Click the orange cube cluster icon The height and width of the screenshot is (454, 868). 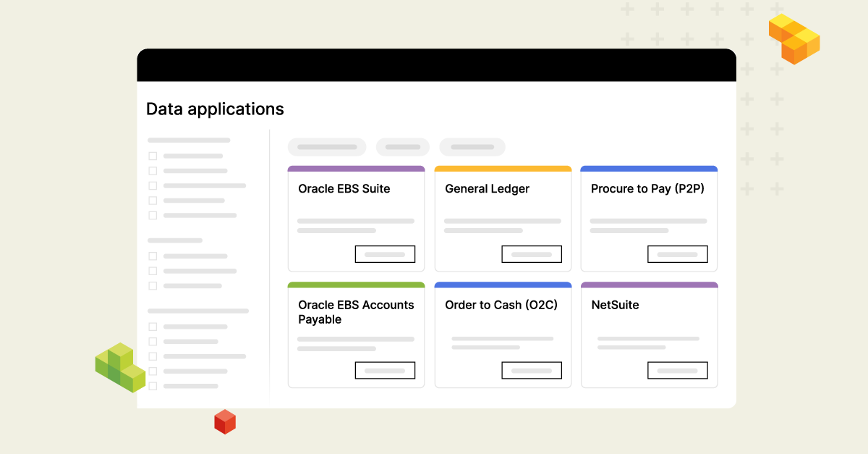coord(794,38)
